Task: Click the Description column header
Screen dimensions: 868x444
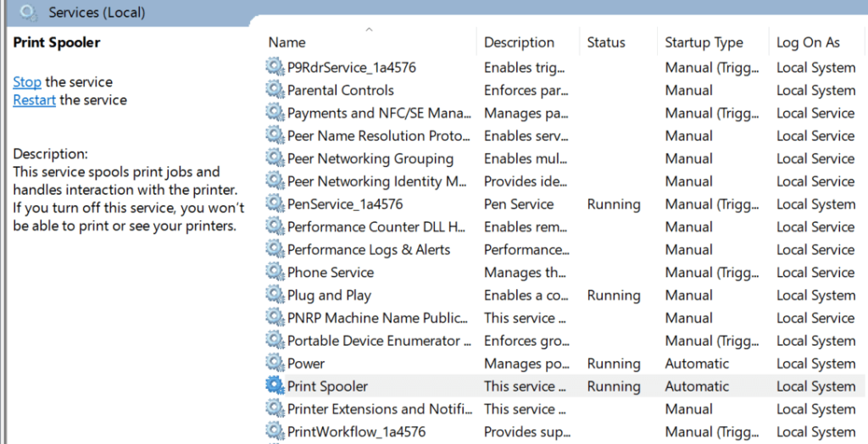Action: point(519,42)
